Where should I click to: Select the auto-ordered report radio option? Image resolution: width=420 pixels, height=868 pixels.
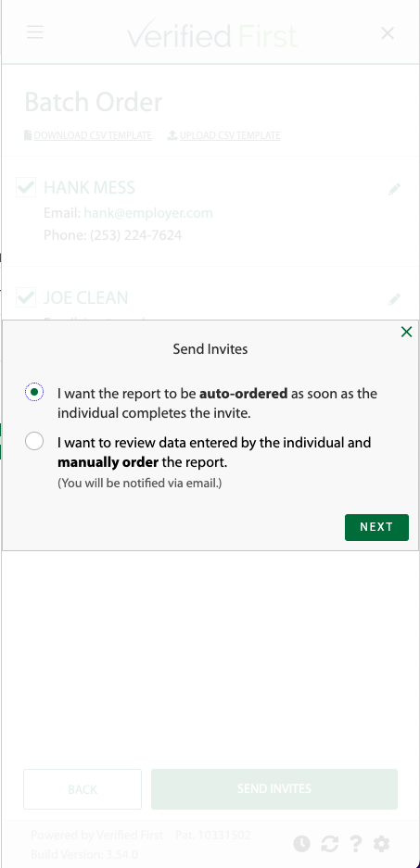[x=34, y=392]
